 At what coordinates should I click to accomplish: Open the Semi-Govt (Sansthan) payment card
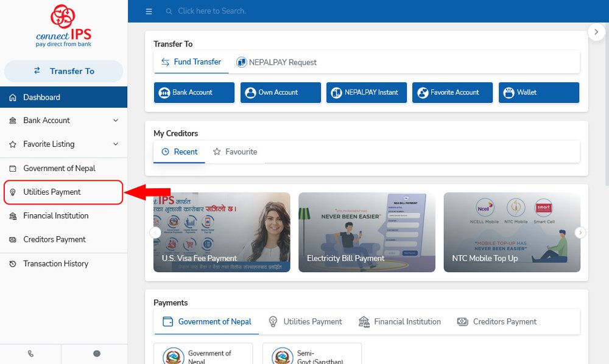pyautogui.click(x=312, y=354)
